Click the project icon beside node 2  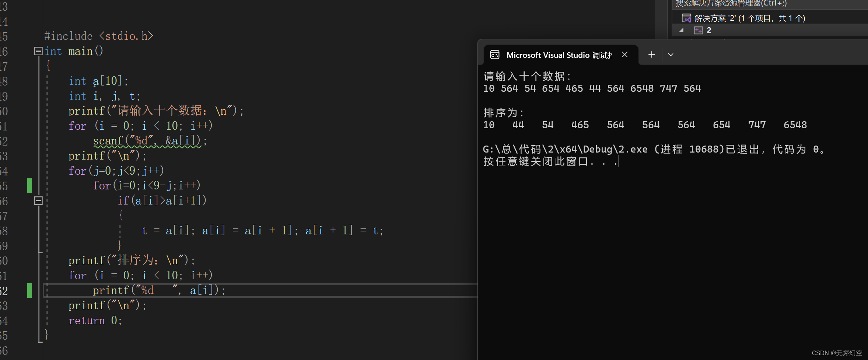click(698, 30)
